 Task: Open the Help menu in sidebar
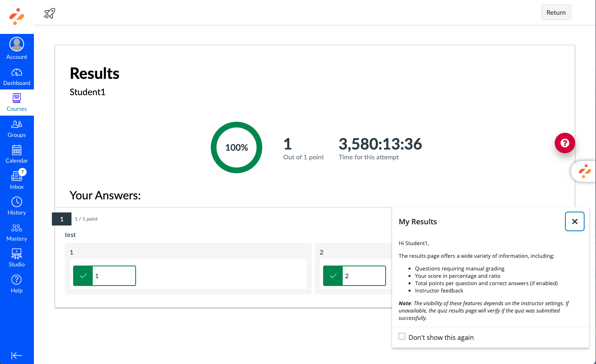tap(17, 284)
